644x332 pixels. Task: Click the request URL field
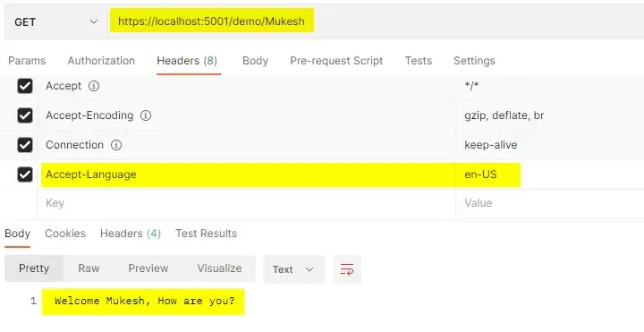pos(376,21)
